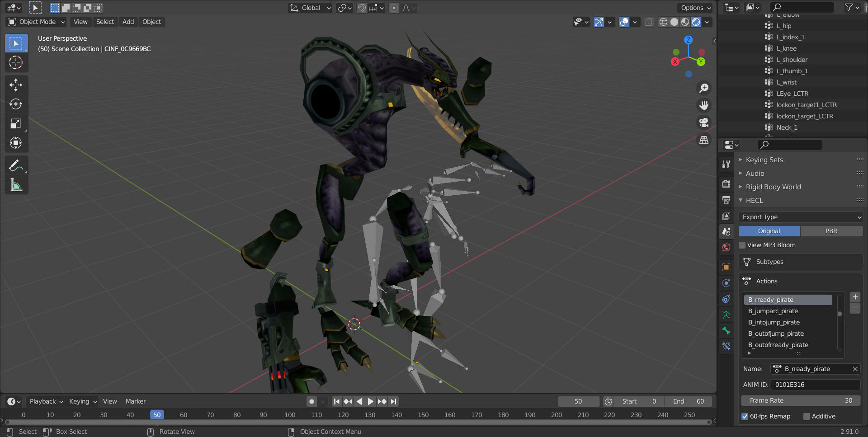This screenshot has height=437, width=868.
Task: Open the Object menu
Action: coord(151,22)
